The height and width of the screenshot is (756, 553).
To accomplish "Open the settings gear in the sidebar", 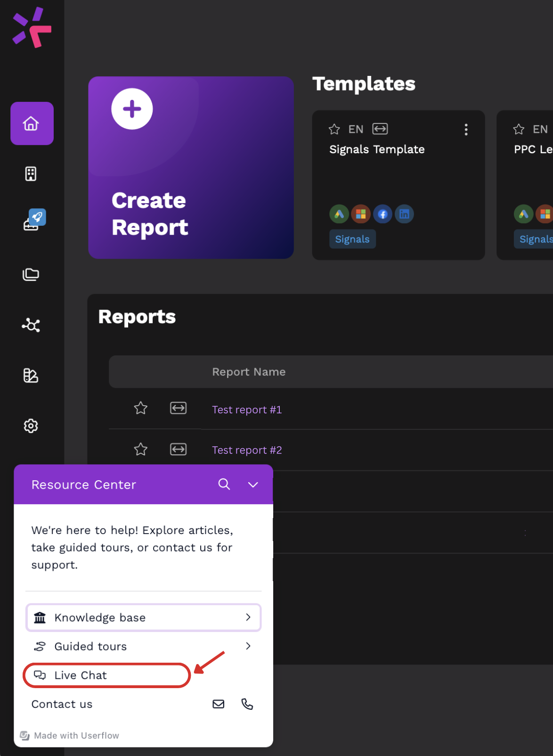I will coord(31,426).
